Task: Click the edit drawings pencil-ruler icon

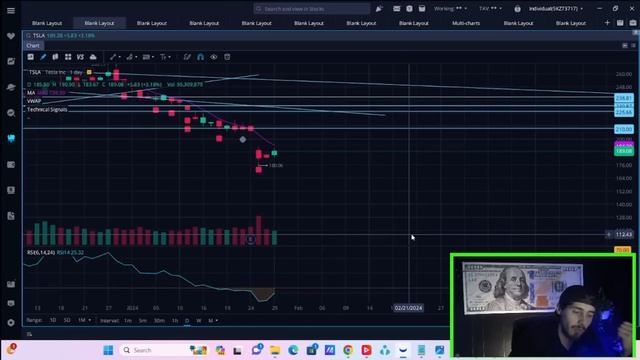Action: [187, 57]
